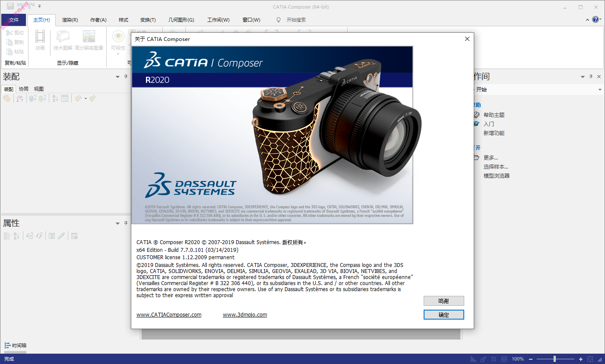Open the 样式 ribbon tab

point(124,20)
